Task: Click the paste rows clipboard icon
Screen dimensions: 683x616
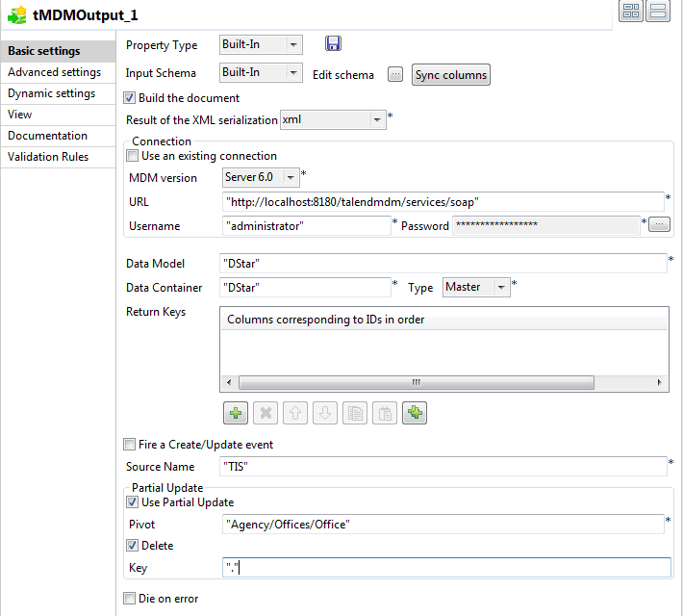Action: coord(385,413)
